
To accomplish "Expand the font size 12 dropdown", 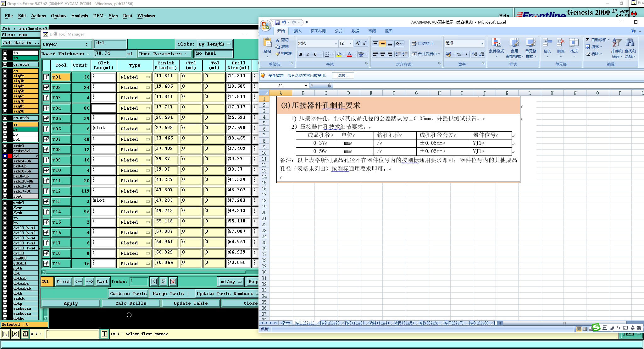I will point(350,43).
